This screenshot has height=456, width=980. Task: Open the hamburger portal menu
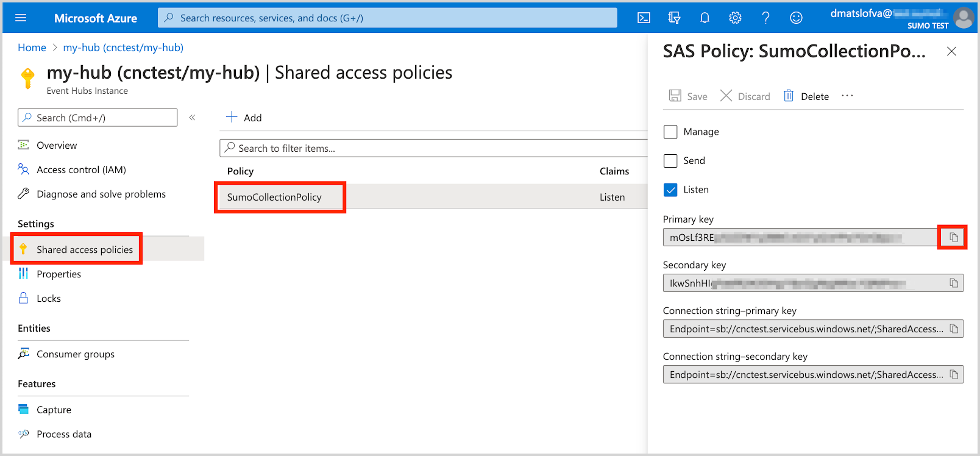coord(21,18)
